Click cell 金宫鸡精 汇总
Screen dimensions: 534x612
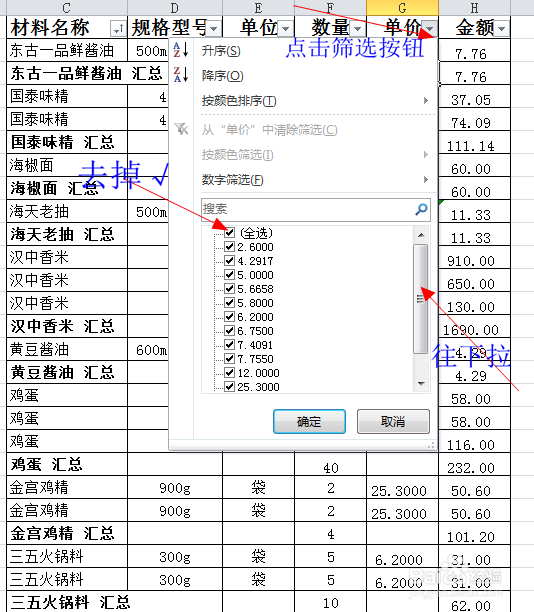pos(67,533)
